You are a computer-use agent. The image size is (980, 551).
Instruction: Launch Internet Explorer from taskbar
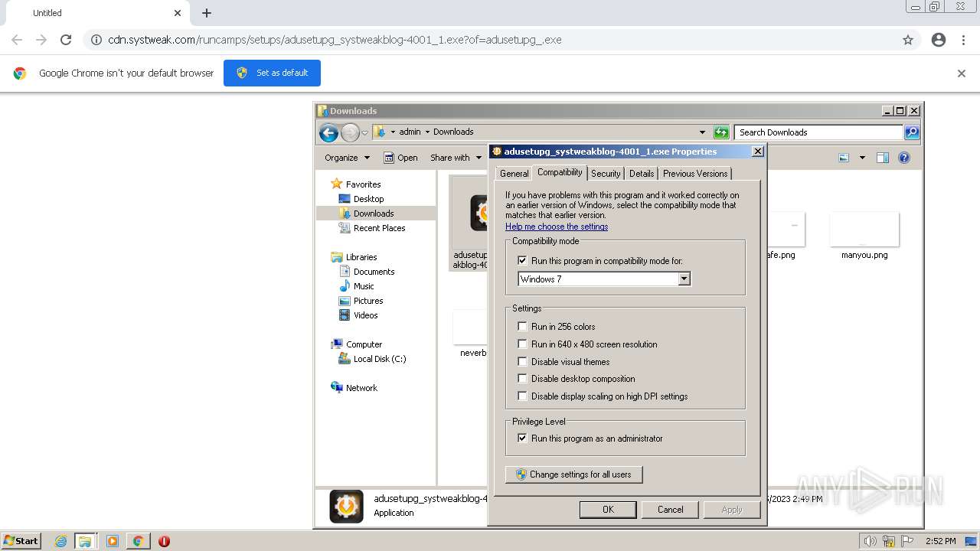tap(60, 541)
